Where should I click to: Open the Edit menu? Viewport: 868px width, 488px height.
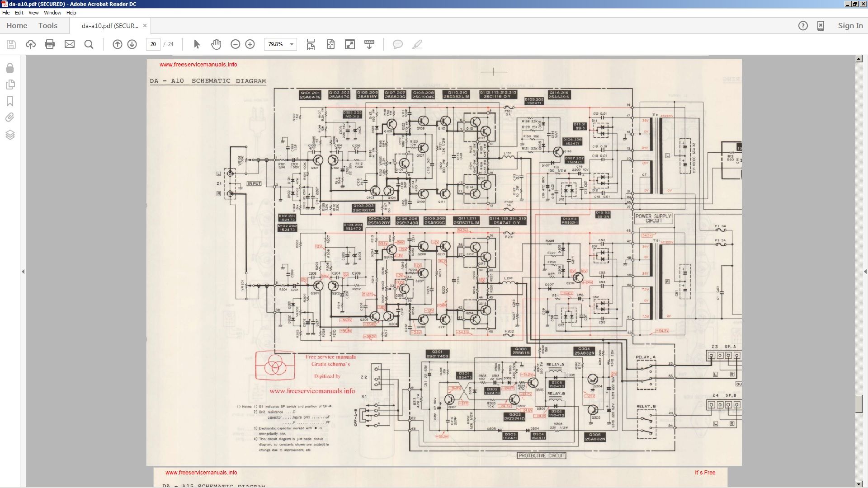pyautogui.click(x=19, y=13)
